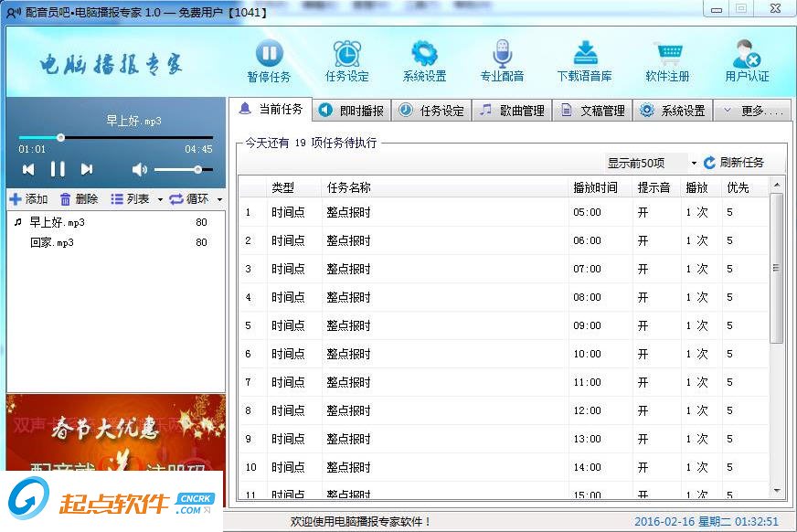797x532 pixels.
Task: Select task row 1 整点报时
Action: coord(504,212)
